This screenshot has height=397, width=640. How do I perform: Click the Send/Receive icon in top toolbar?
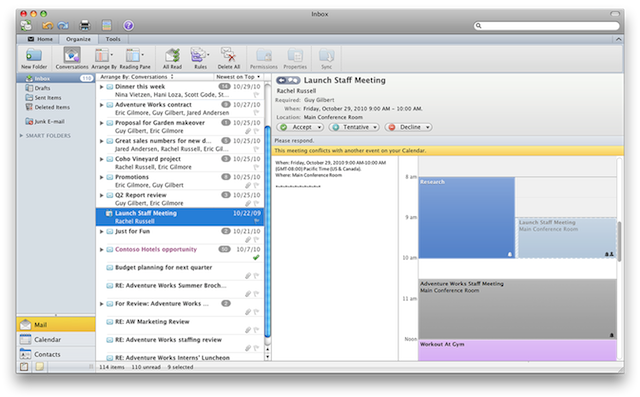point(26,26)
